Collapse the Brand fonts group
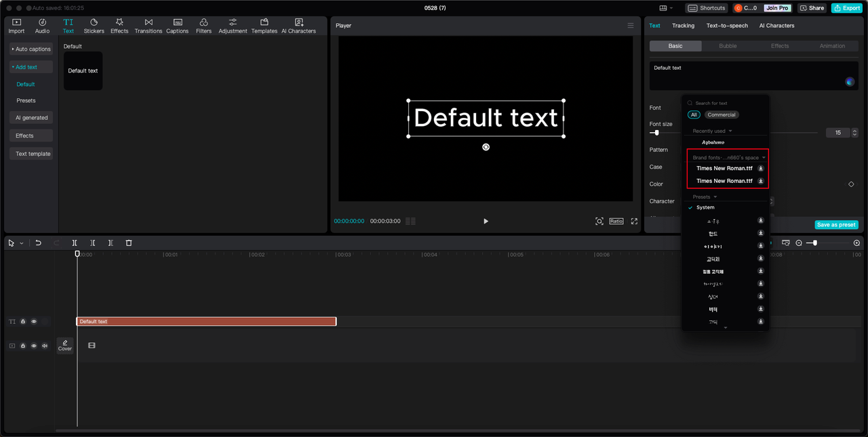The height and width of the screenshot is (437, 868). tap(764, 158)
